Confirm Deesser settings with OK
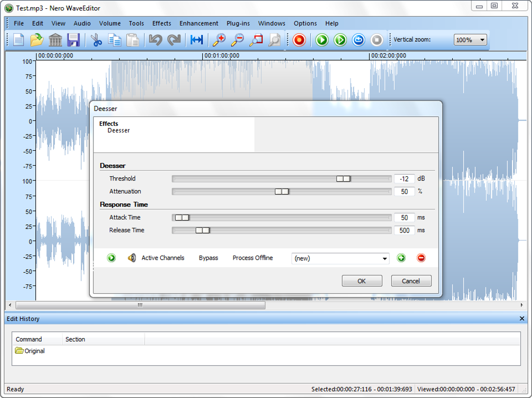Image resolution: width=532 pixels, height=398 pixels. coord(362,281)
